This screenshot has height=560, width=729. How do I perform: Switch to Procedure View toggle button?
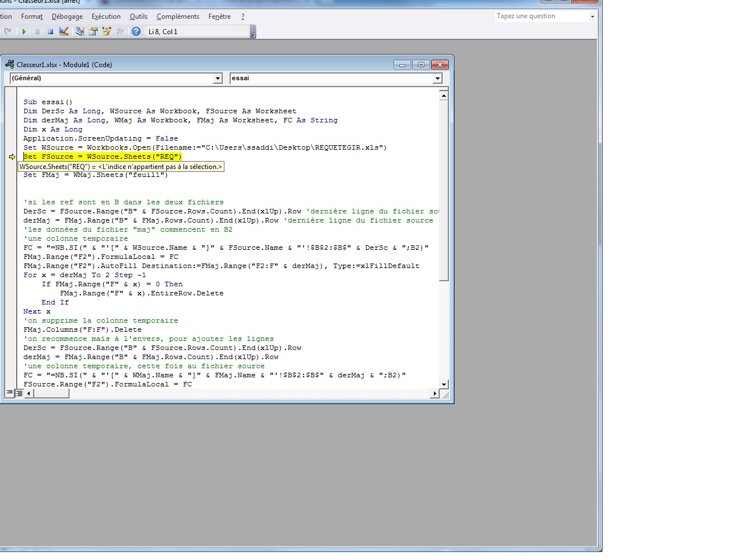click(10, 393)
